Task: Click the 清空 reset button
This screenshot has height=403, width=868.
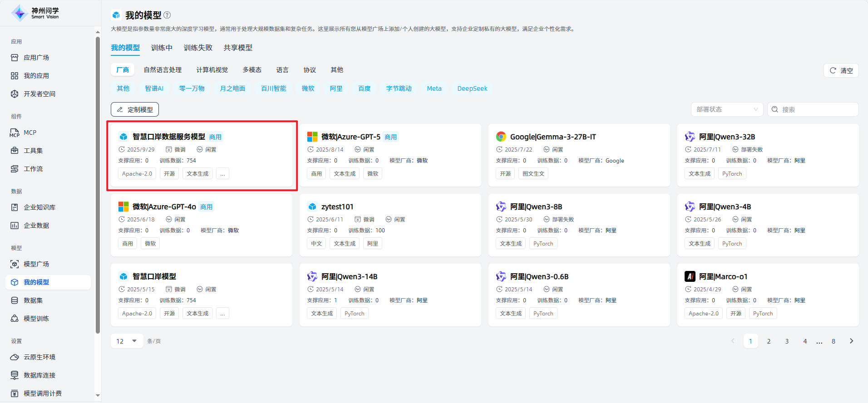Action: point(841,70)
